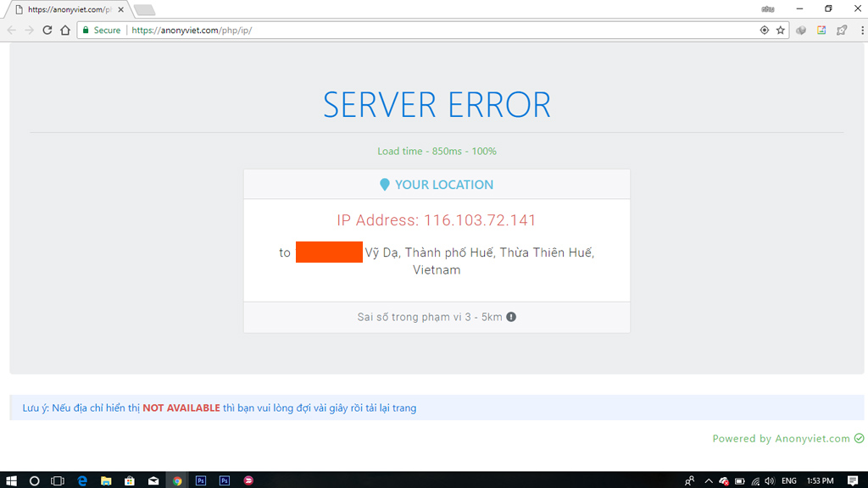Image resolution: width=868 pixels, height=488 pixels.
Task: Reload the page with the refresh button
Action: 47,30
